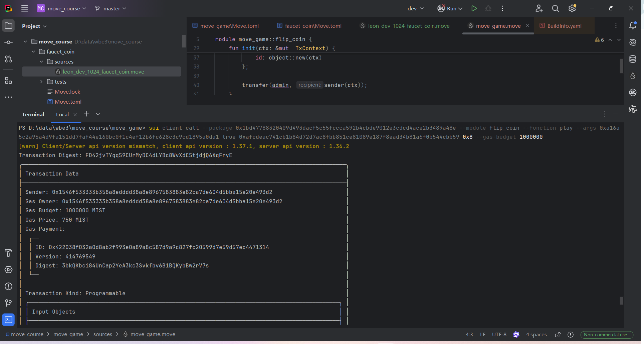Open the Commit tool window
Screen dimensions: 644x344
point(8,42)
